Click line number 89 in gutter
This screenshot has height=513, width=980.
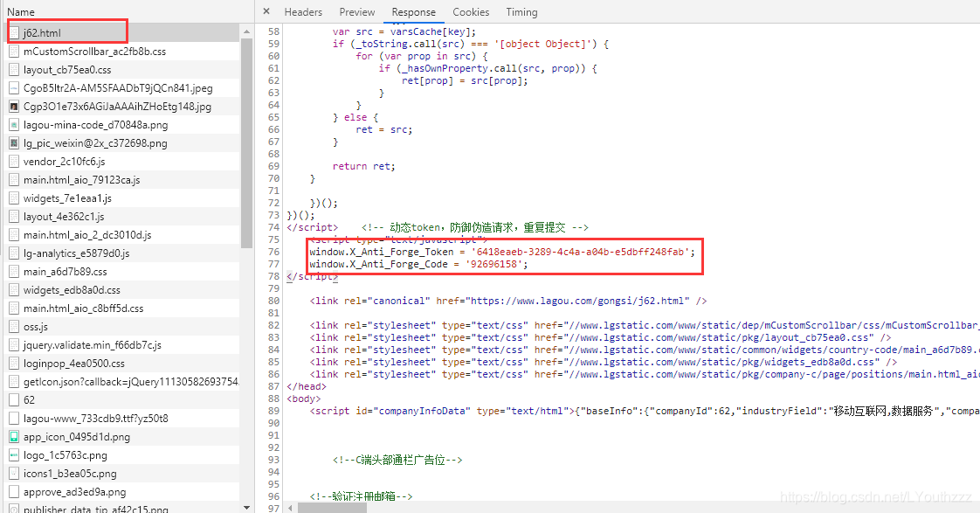tap(273, 411)
